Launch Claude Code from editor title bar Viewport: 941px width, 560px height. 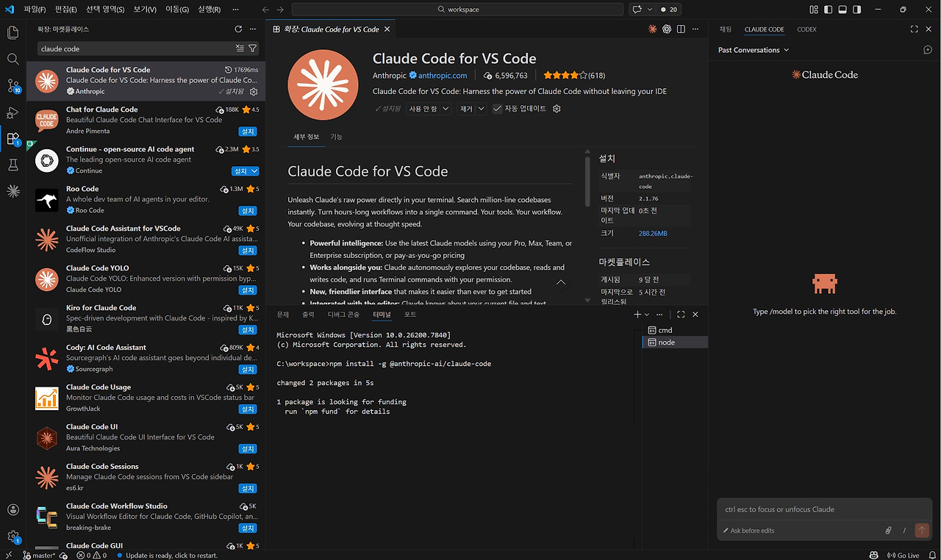click(x=652, y=29)
